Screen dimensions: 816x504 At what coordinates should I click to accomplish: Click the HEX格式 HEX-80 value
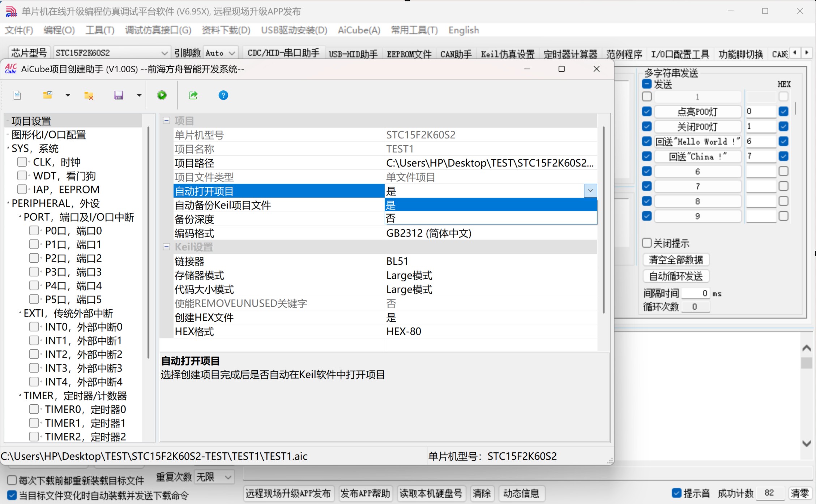point(491,331)
